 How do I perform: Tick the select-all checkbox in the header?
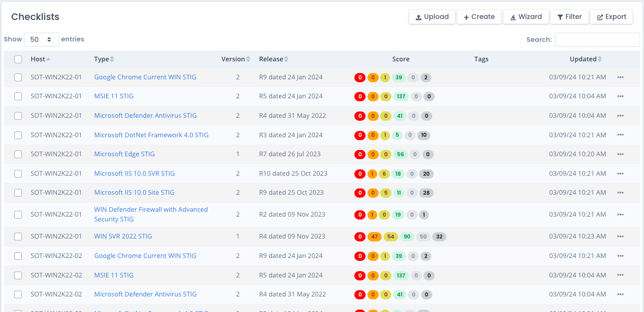[x=18, y=59]
